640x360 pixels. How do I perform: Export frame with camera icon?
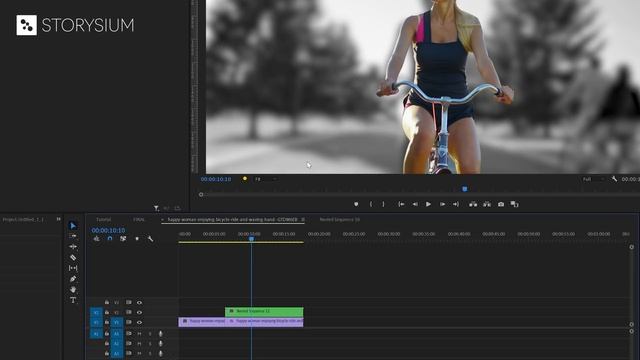pyautogui.click(x=501, y=204)
